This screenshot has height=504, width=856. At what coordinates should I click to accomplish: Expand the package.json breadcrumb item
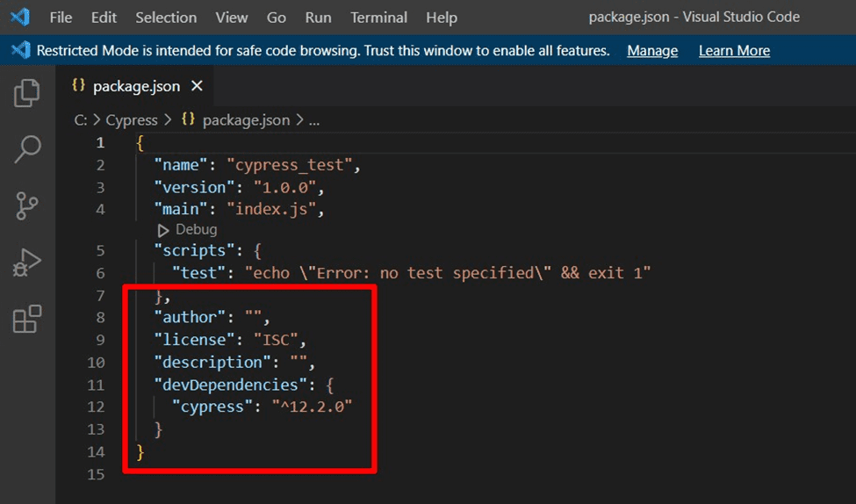(245, 120)
